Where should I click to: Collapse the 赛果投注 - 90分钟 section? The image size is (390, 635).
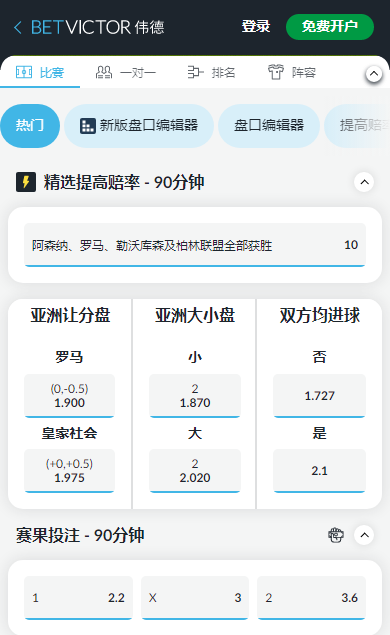[x=364, y=535]
